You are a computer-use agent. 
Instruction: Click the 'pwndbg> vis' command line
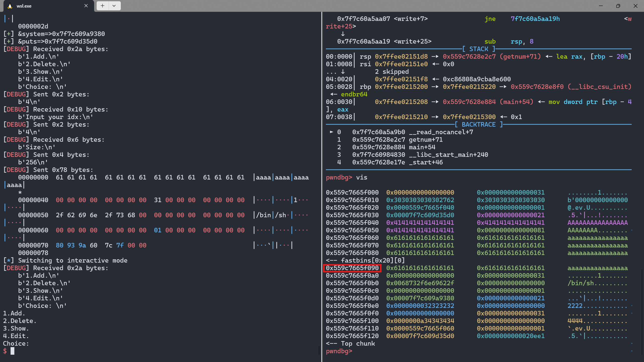coord(347,177)
